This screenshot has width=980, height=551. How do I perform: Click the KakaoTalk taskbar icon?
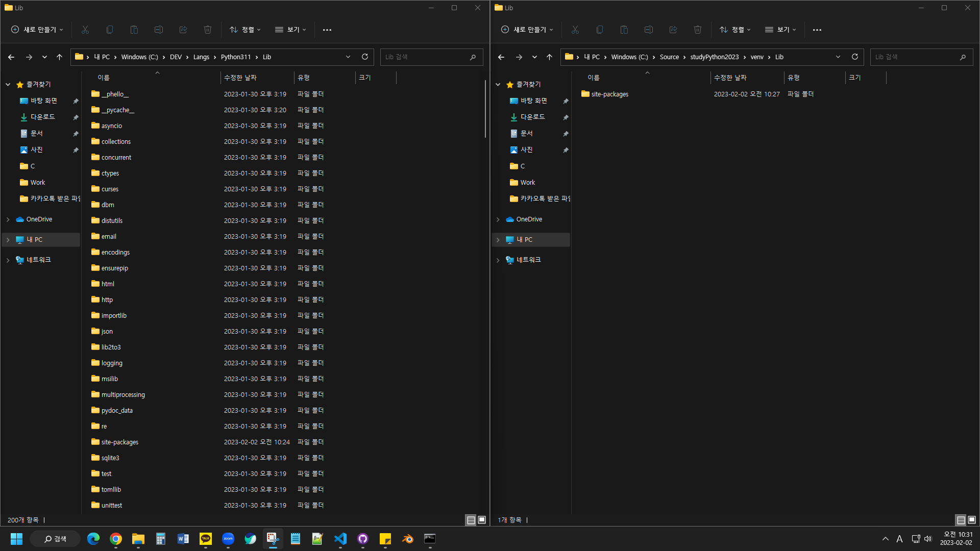tap(206, 539)
